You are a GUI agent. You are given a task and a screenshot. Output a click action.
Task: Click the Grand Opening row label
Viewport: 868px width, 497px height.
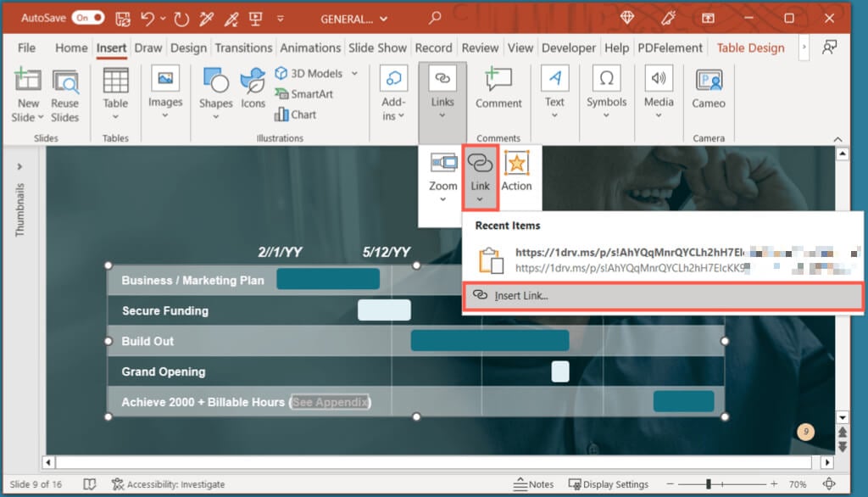click(164, 371)
